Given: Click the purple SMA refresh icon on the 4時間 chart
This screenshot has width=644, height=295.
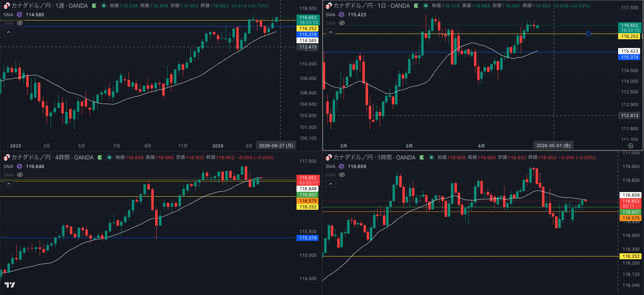Looking at the screenshot, I should click(19, 166).
